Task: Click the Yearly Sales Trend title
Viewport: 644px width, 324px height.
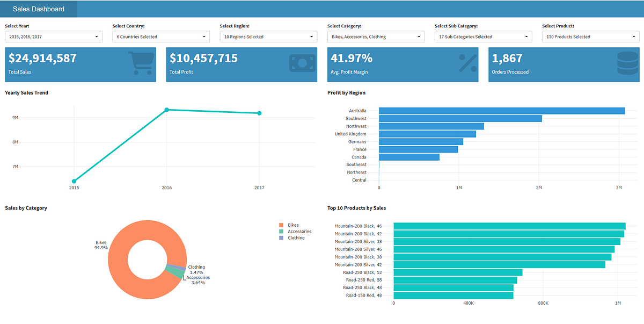Action: click(26, 93)
